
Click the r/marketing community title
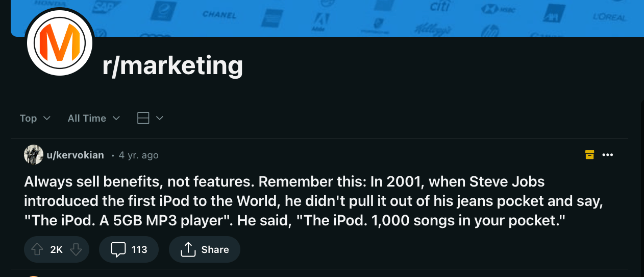click(x=172, y=66)
